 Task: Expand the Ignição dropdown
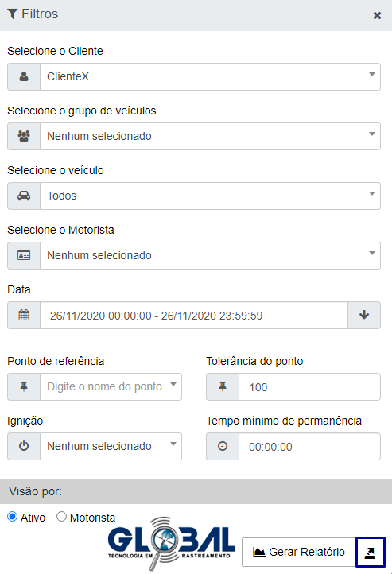tap(111, 446)
